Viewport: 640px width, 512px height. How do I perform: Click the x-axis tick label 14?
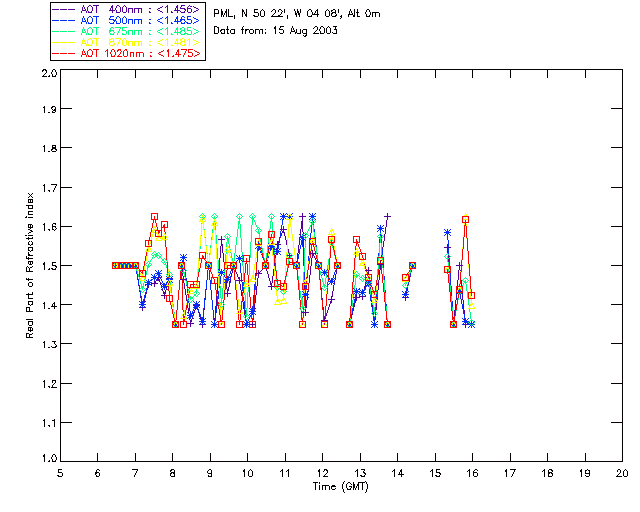tap(398, 473)
